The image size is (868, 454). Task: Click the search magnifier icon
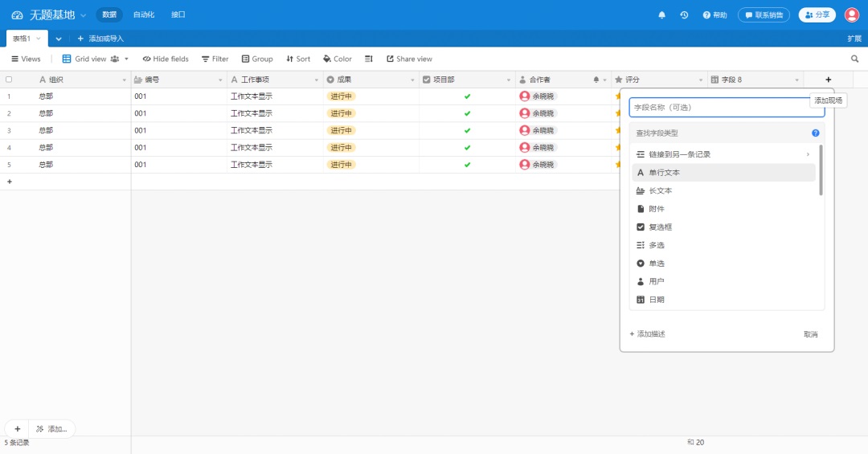coord(855,59)
